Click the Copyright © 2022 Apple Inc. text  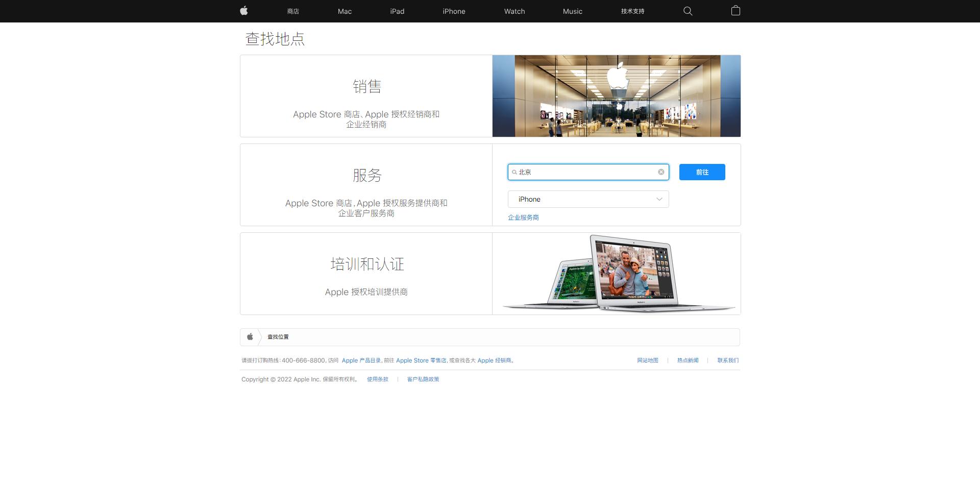[281, 379]
